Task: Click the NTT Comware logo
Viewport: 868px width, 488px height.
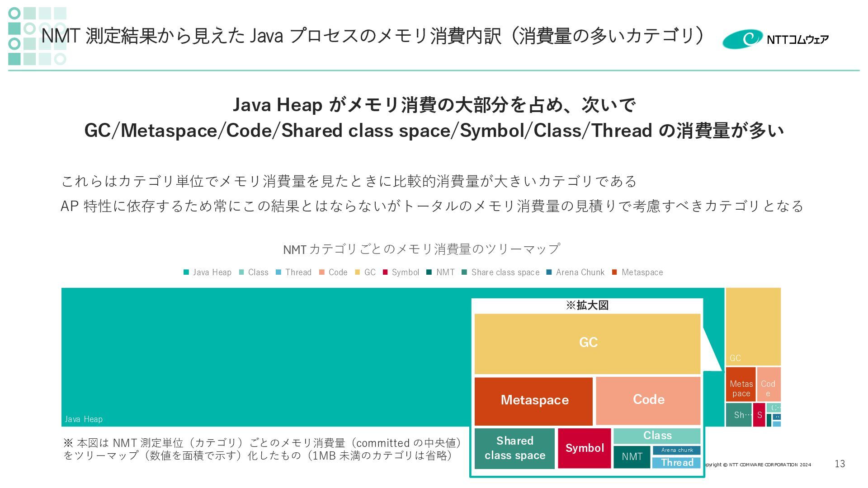Action: (775, 39)
